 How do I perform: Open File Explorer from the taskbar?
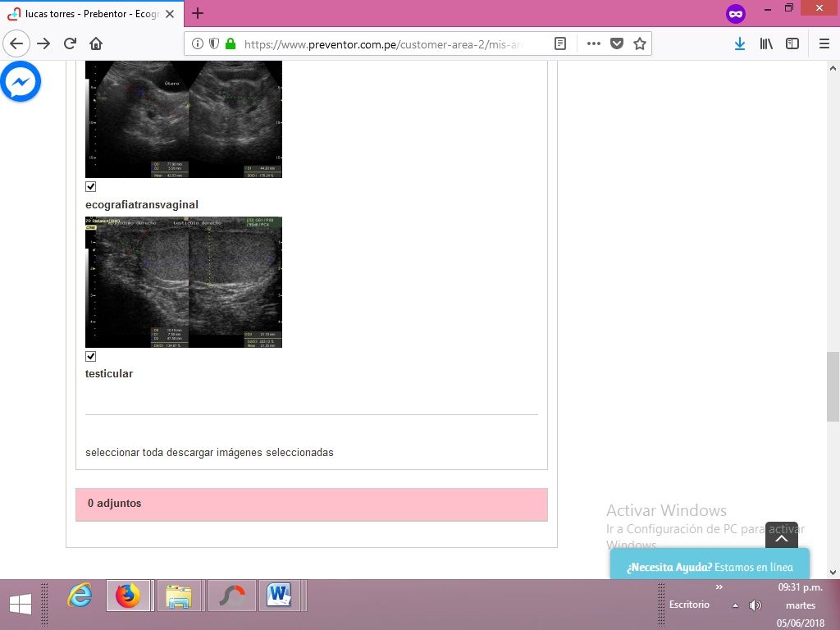[178, 596]
